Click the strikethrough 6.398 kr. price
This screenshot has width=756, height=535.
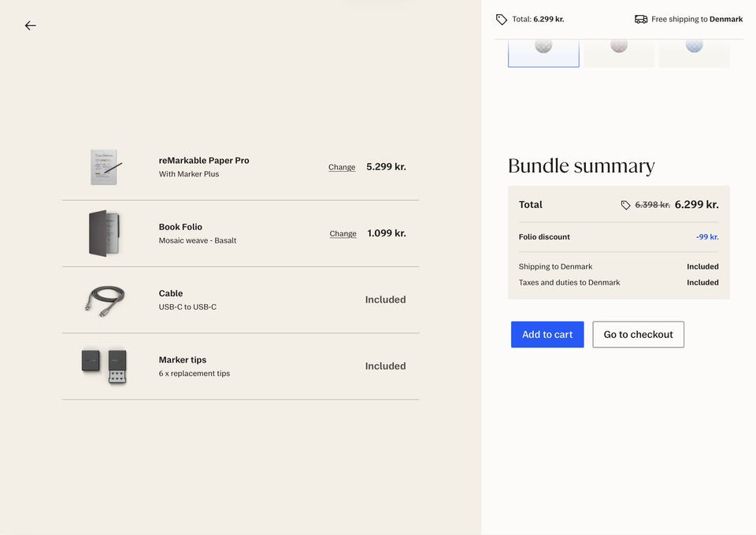pos(652,205)
